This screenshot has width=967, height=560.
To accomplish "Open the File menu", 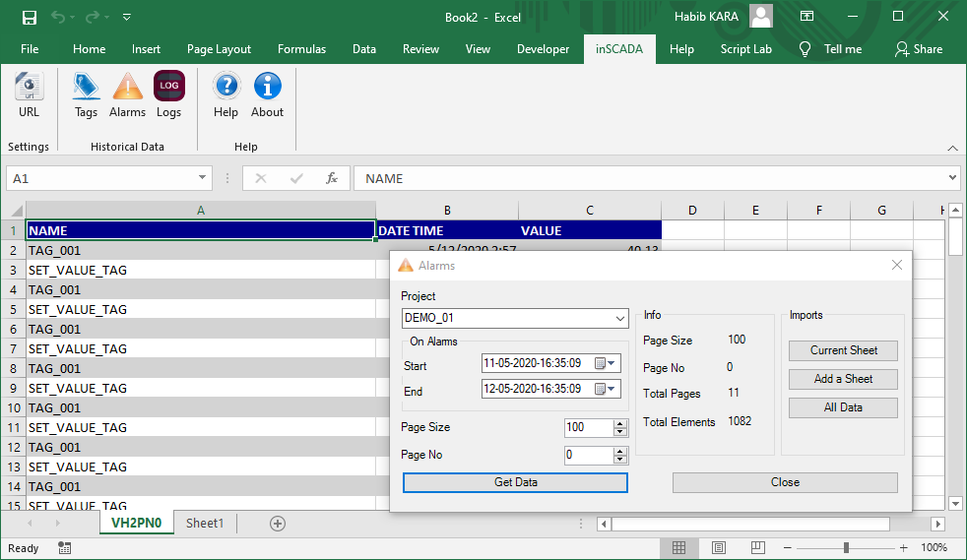I will pyautogui.click(x=30, y=49).
